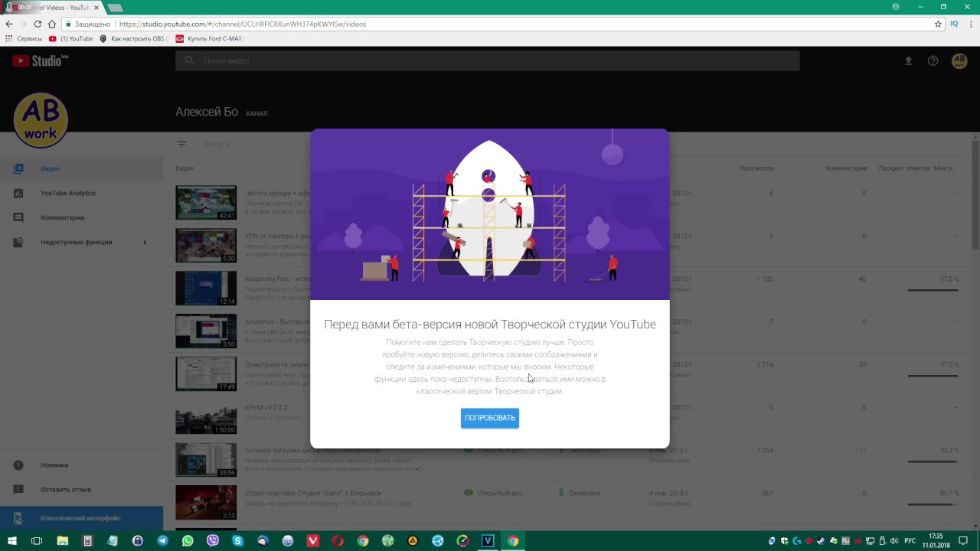Screen dimensions: 980x551
Task: Click the 95.3 % like bar
Action: tap(933, 461)
